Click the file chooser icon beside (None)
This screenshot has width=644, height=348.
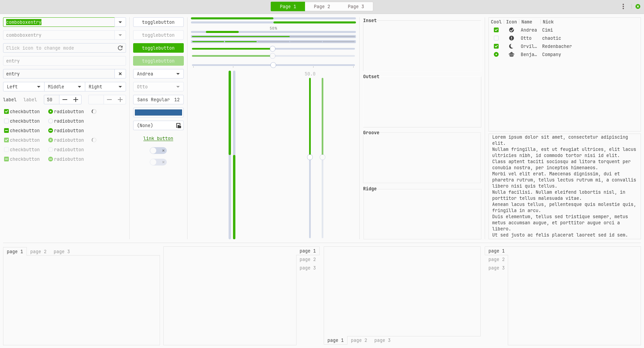(x=179, y=125)
